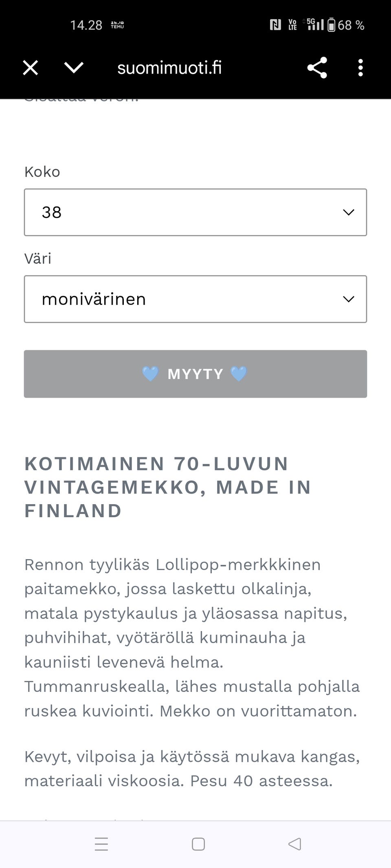Tap the 14.28 clock in status bar
Screen dimensions: 391x868
point(86,25)
